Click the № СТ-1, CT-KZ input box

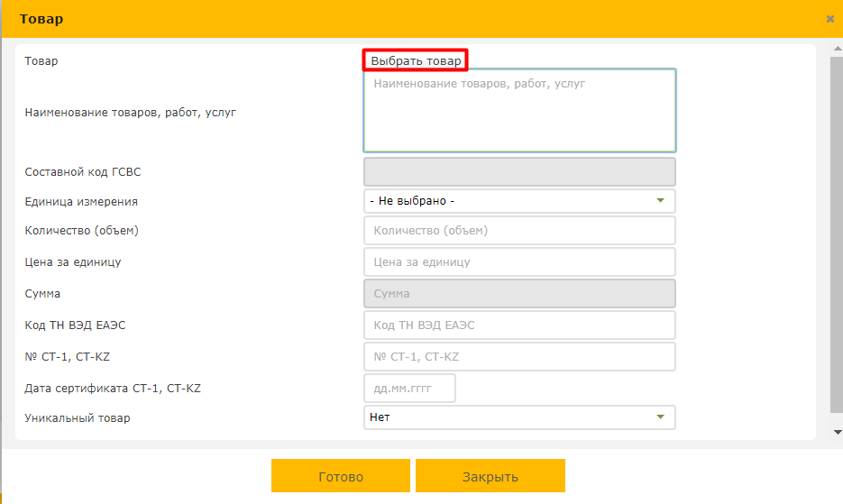(519, 357)
